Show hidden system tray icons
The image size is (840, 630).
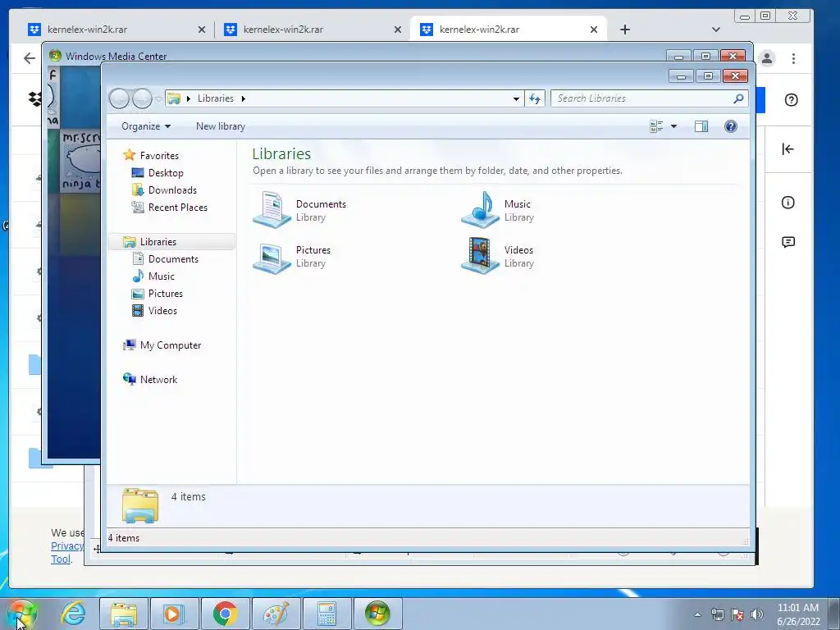click(697, 614)
